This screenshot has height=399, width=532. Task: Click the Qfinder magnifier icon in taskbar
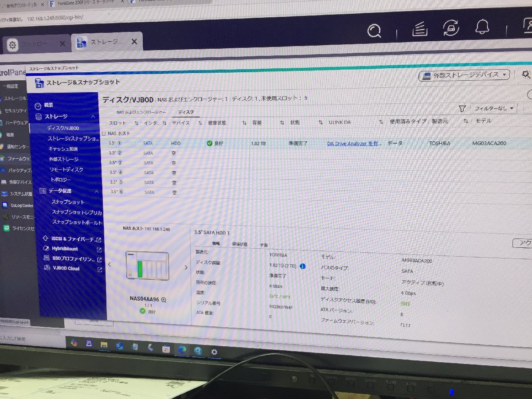point(198,351)
